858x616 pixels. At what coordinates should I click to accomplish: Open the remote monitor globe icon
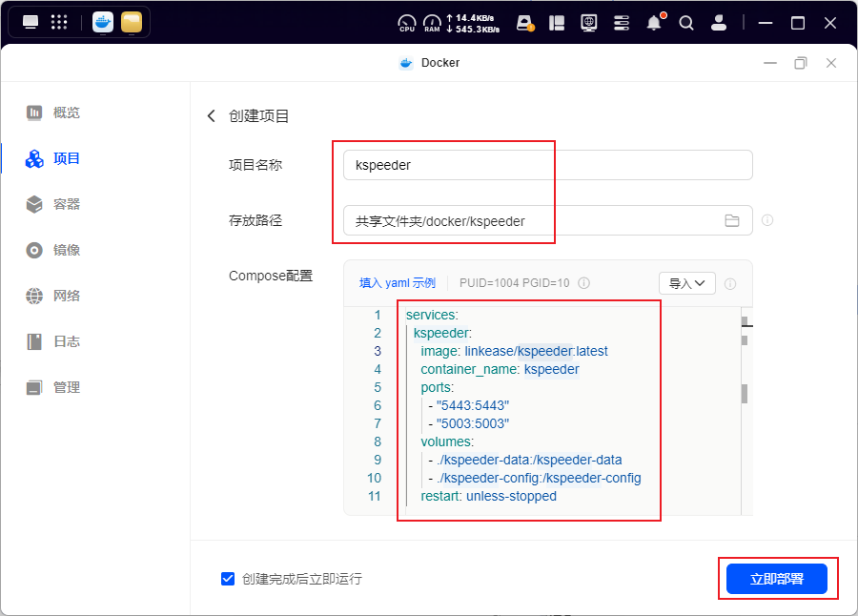click(x=589, y=23)
